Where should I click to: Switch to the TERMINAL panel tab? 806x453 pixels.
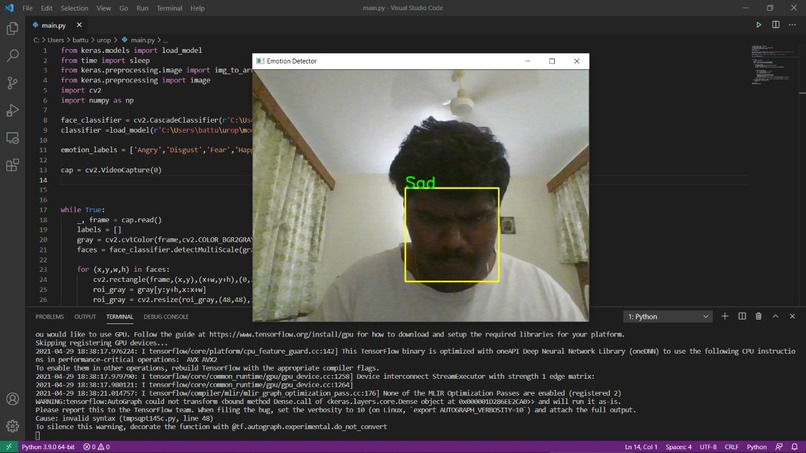(x=119, y=317)
